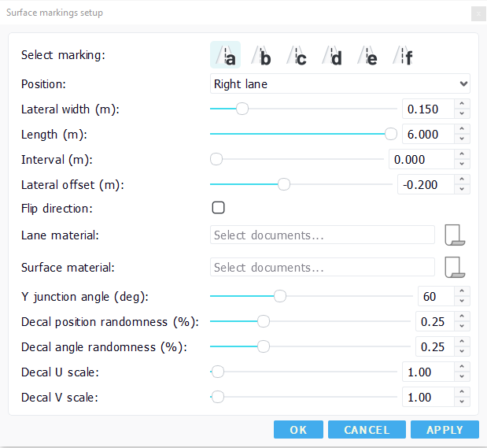This screenshot has height=448, width=487.
Task: Click the OK button
Action: (298, 430)
